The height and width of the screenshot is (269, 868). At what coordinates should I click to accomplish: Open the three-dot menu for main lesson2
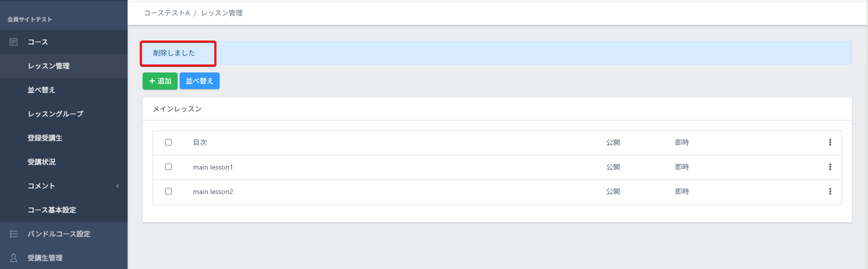tap(830, 191)
